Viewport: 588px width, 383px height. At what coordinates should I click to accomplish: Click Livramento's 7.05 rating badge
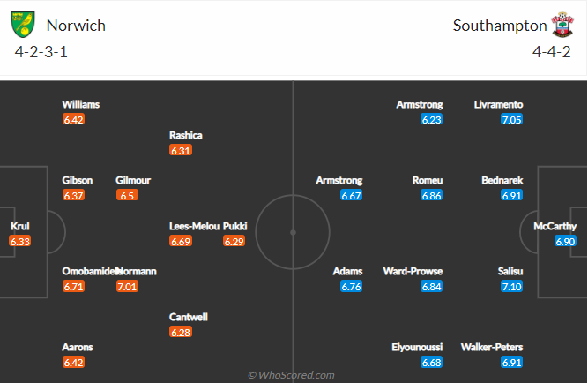[x=512, y=119]
